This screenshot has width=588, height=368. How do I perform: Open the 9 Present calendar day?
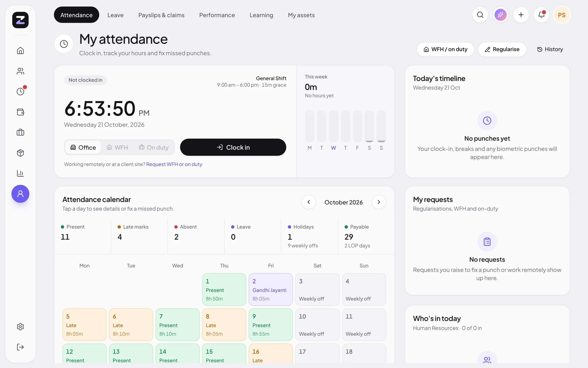coord(271,325)
